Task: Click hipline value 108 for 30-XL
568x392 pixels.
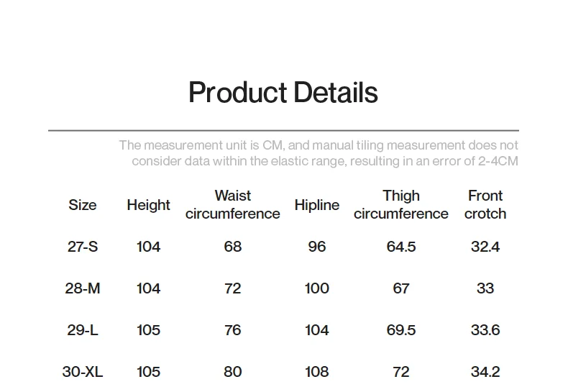Action: tap(316, 372)
